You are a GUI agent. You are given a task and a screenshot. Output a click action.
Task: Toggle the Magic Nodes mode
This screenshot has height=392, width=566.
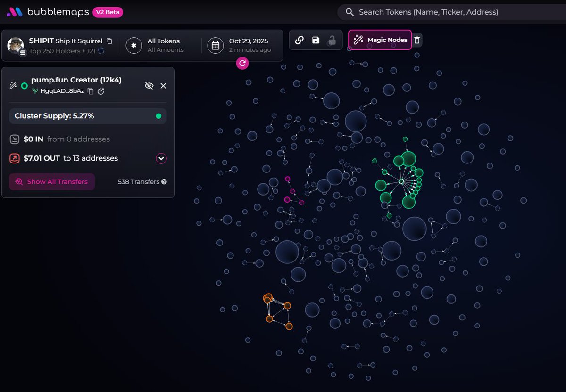380,40
